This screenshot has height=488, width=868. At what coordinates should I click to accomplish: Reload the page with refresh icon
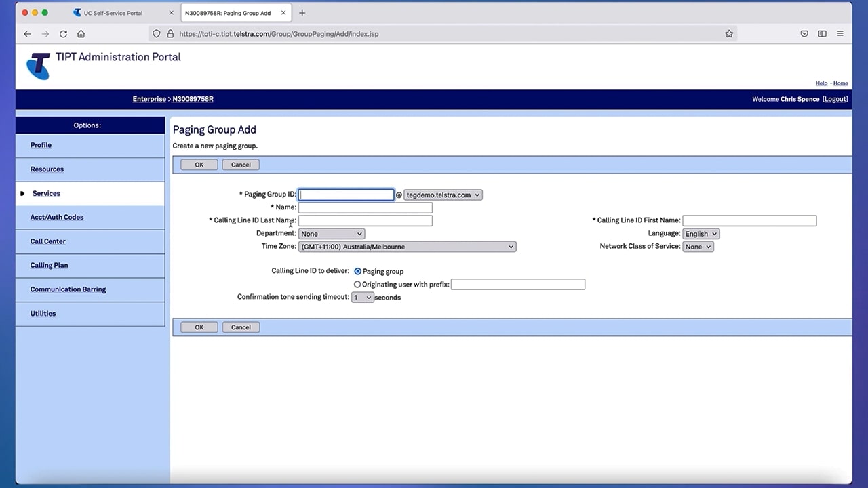coord(63,34)
